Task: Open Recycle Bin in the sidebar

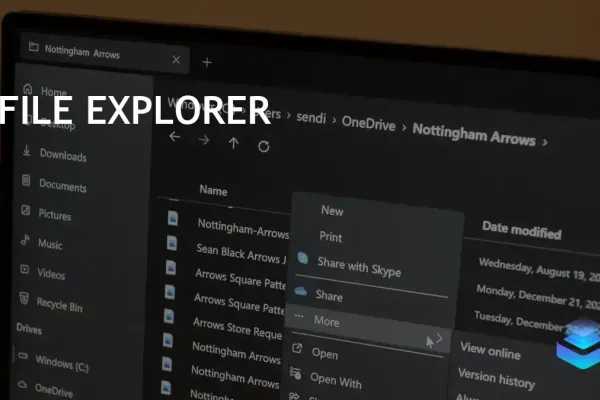Action: pyautogui.click(x=59, y=305)
